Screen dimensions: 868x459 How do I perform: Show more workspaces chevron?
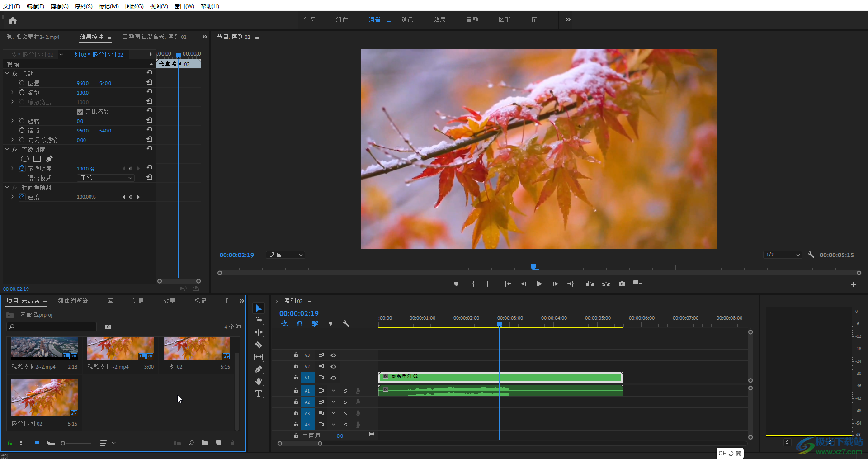click(568, 19)
